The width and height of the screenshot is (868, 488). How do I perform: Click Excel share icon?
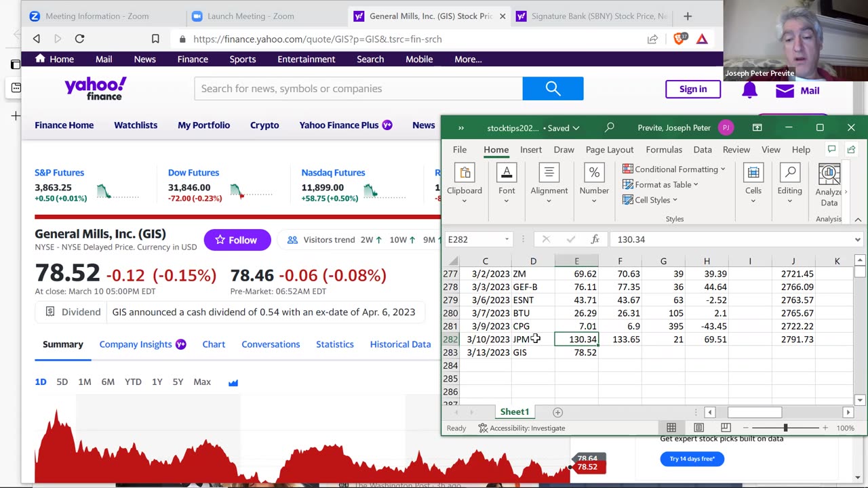click(851, 150)
